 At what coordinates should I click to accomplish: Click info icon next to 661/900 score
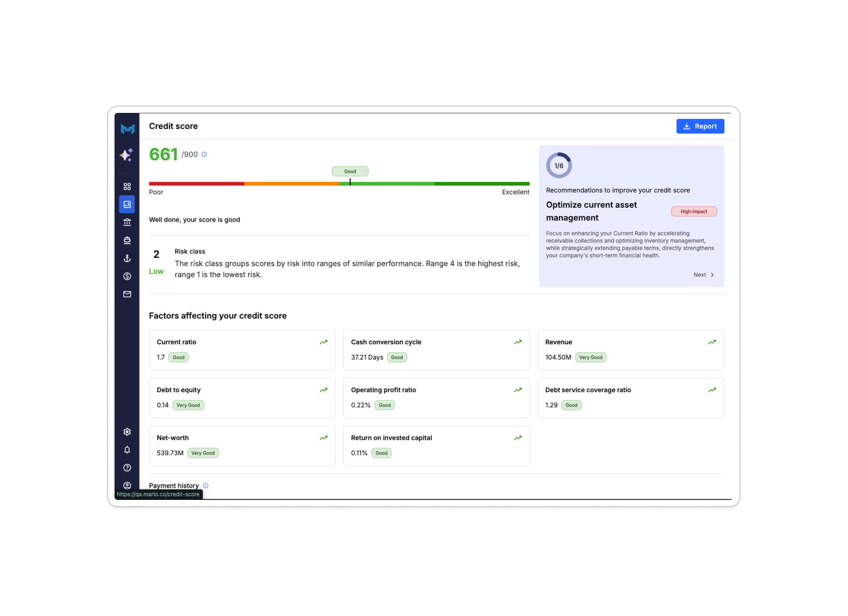coord(204,154)
